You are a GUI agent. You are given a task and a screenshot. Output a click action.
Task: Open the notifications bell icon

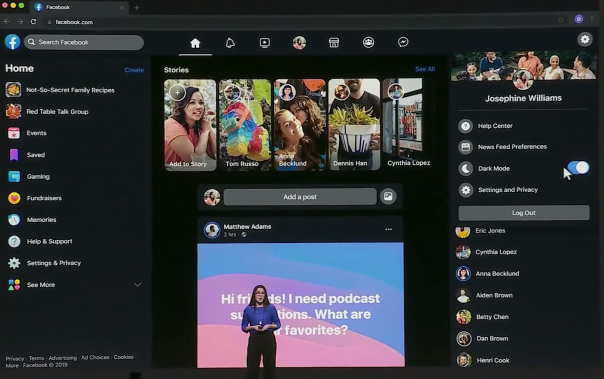[x=230, y=43]
